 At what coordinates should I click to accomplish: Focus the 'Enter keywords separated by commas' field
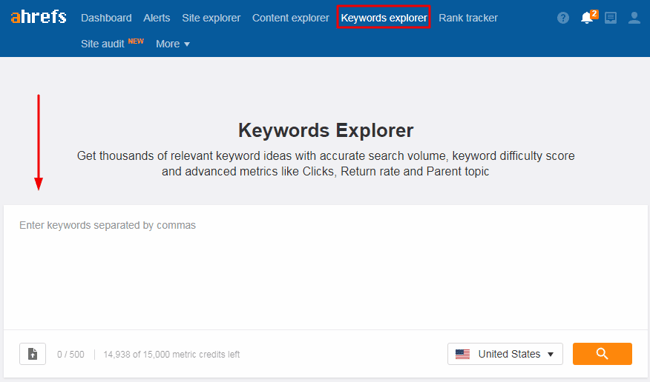pos(325,267)
